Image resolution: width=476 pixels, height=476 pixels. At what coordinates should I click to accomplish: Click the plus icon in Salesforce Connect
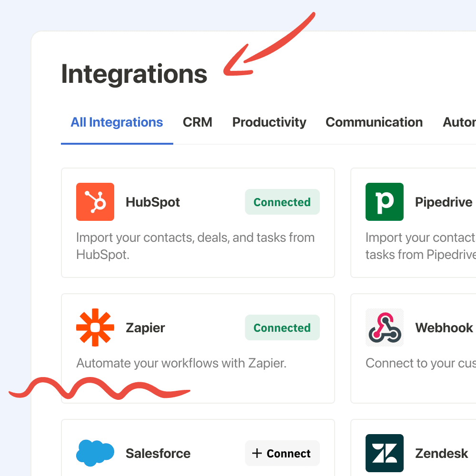coord(257,453)
